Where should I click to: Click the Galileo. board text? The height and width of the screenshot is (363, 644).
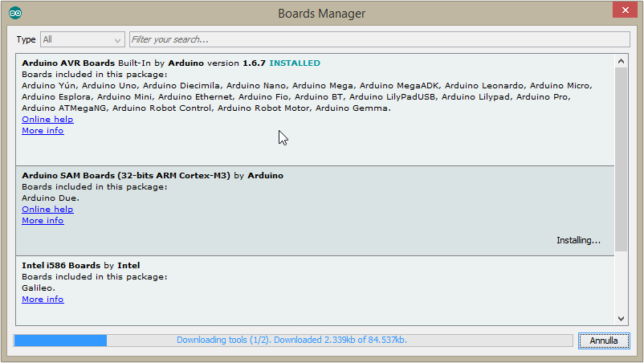[x=39, y=288]
